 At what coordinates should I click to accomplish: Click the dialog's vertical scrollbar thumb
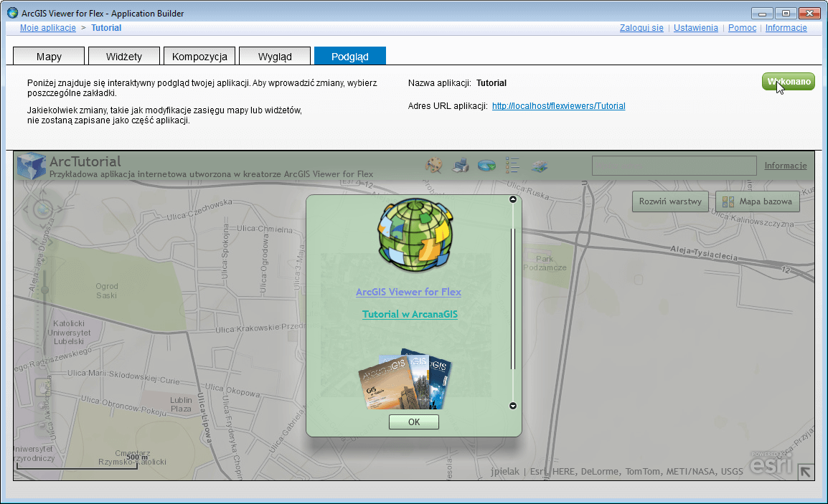click(x=513, y=299)
